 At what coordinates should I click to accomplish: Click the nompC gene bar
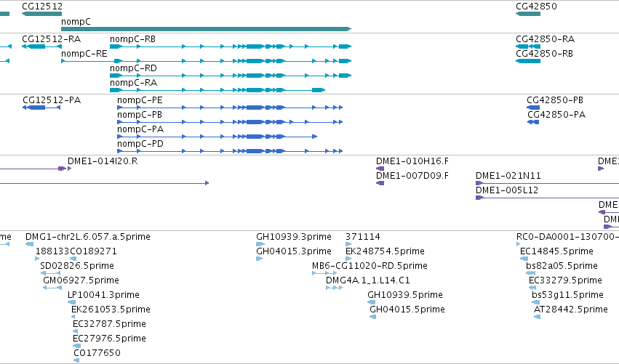[x=206, y=29]
